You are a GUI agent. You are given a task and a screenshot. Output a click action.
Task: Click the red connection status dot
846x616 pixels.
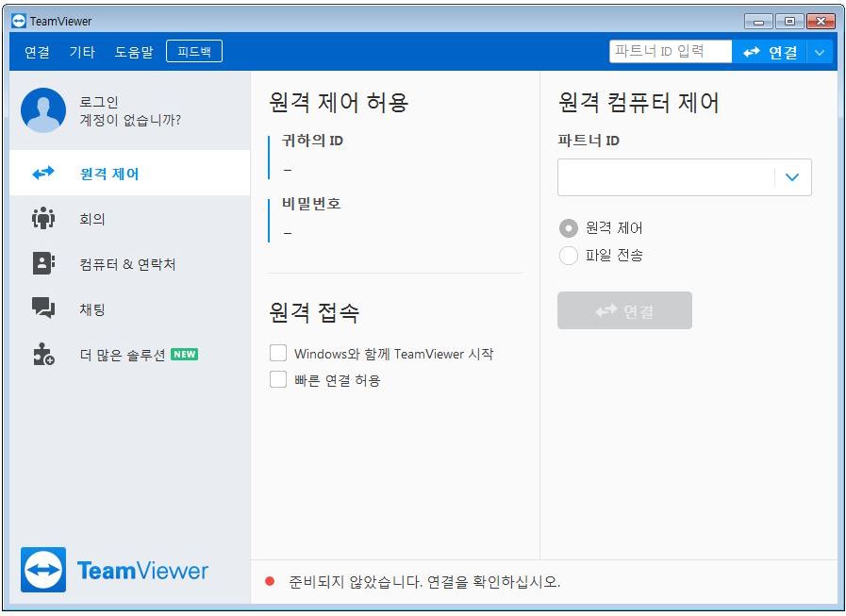click(270, 581)
